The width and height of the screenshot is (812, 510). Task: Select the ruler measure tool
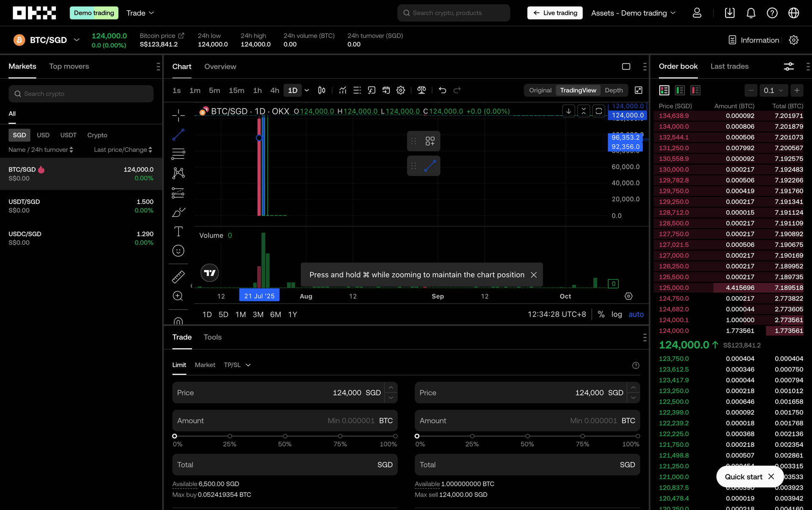(x=178, y=277)
